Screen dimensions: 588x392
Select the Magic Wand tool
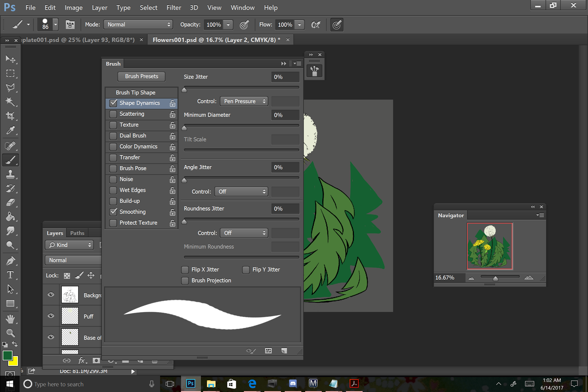(x=10, y=102)
